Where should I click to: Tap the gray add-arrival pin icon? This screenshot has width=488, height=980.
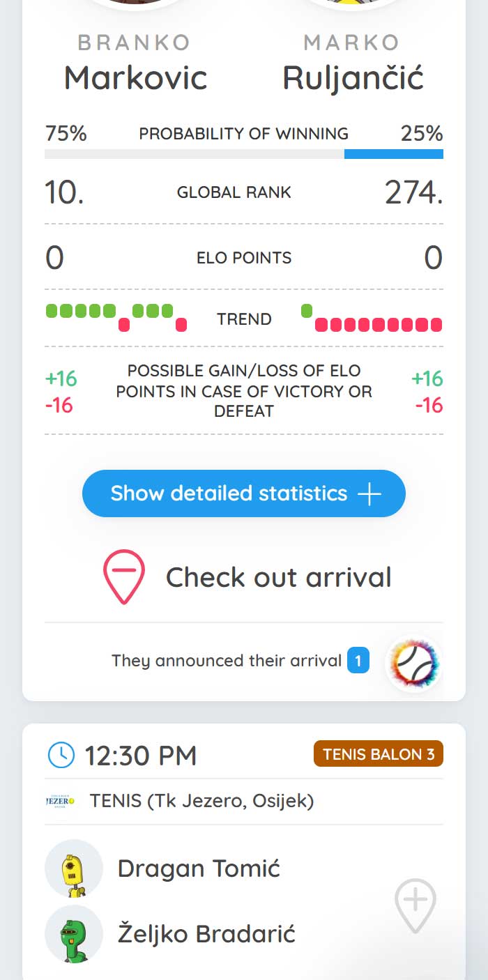415,905
